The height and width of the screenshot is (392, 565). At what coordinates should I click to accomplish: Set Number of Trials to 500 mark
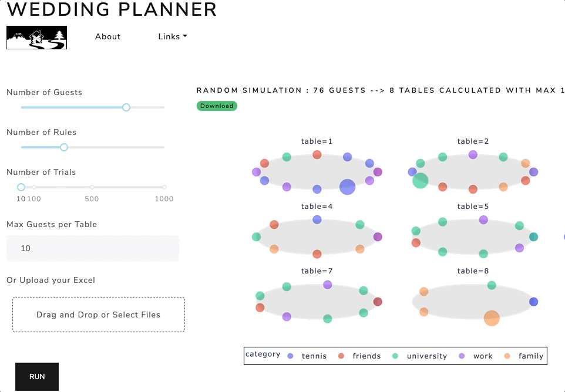point(92,187)
